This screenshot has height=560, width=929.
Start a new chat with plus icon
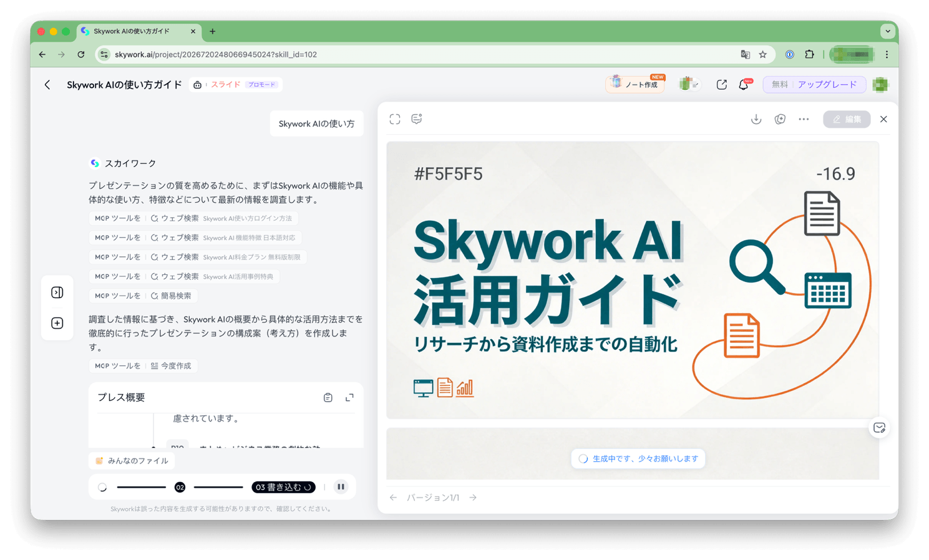tap(57, 323)
